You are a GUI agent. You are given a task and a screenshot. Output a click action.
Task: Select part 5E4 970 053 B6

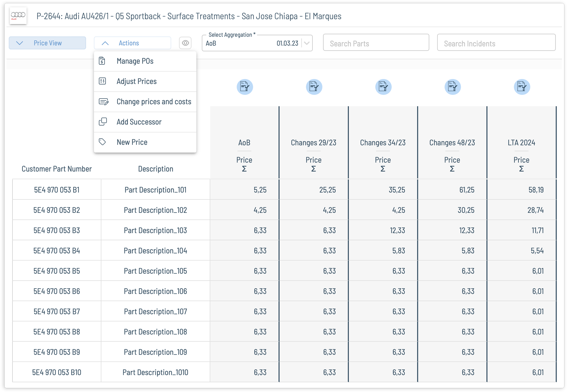click(x=57, y=291)
